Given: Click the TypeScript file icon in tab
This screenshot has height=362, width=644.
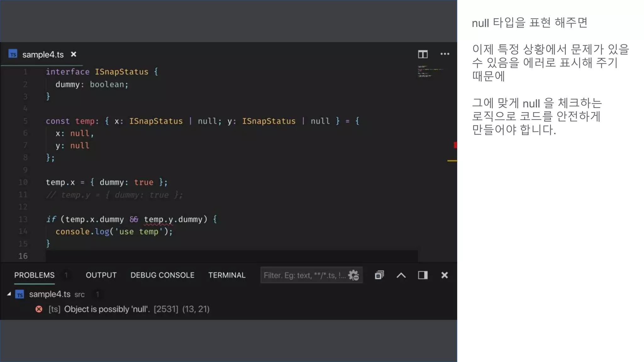Looking at the screenshot, I should pyautogui.click(x=13, y=54).
